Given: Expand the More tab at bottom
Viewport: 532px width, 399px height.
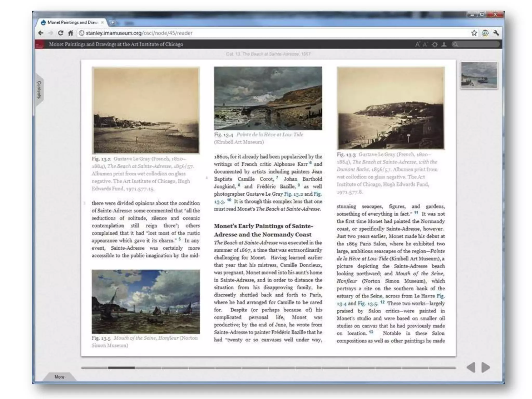Looking at the screenshot, I should tap(59, 377).
